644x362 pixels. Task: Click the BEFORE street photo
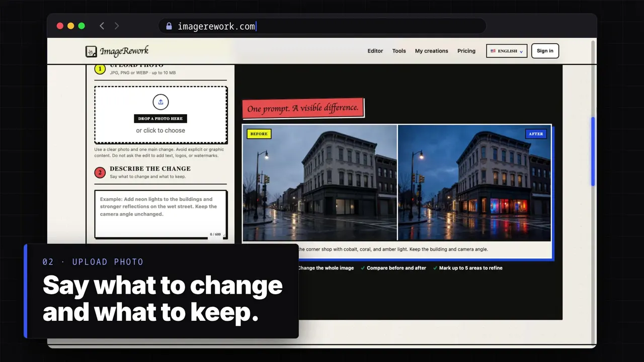(x=320, y=183)
